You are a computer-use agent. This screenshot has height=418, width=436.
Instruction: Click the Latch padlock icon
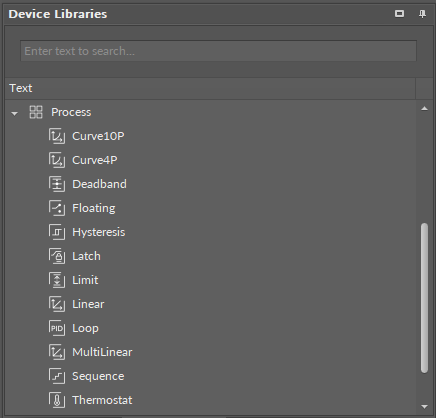click(57, 256)
